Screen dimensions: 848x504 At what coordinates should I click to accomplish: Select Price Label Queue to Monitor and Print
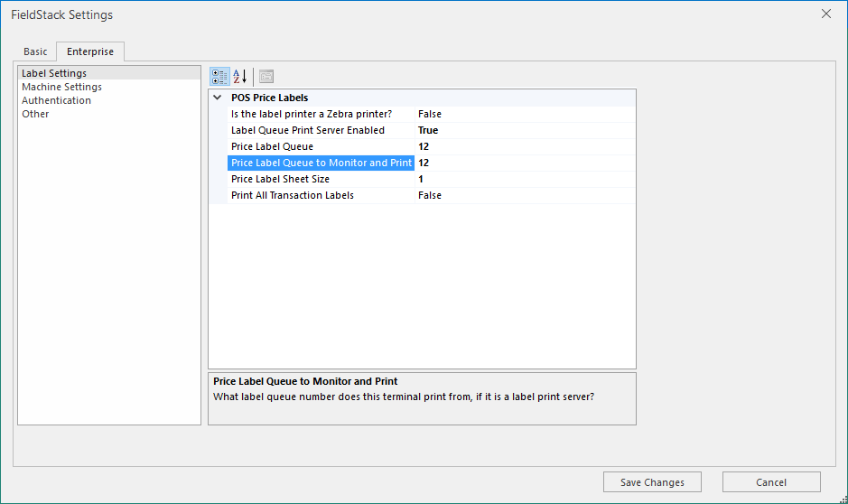(x=321, y=163)
